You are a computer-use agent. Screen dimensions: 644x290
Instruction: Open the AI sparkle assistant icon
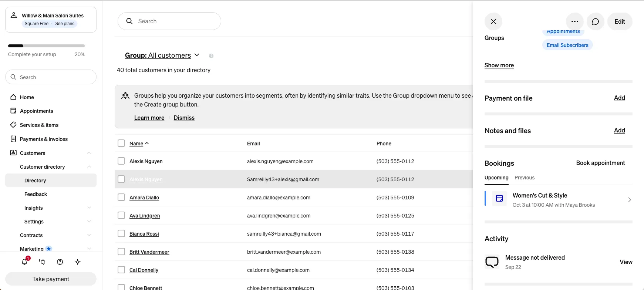click(x=78, y=262)
